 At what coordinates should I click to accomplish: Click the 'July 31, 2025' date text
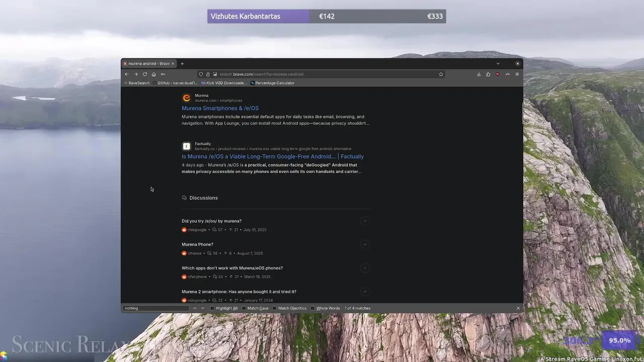(x=255, y=230)
